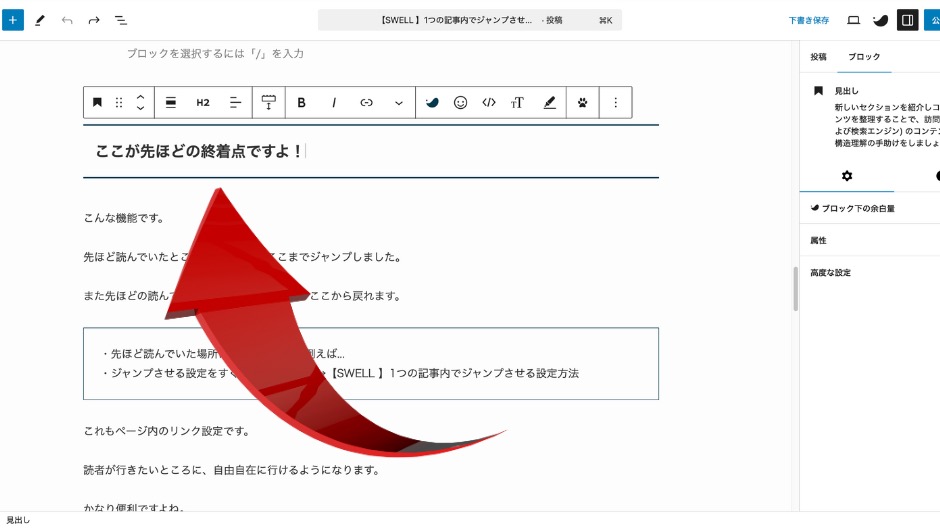The height and width of the screenshot is (528, 940).
Task: Expand ブロック下の余白量 panel
Action: click(x=869, y=208)
